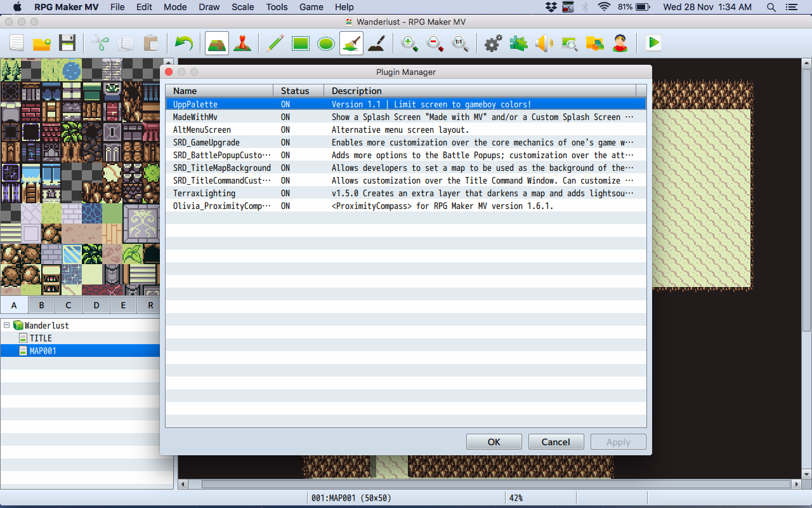Open the Draw menu
812x508 pixels.
point(209,7)
